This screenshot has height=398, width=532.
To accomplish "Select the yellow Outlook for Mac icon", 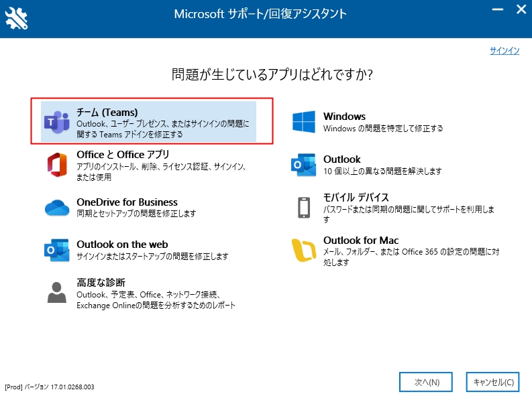I will (304, 251).
